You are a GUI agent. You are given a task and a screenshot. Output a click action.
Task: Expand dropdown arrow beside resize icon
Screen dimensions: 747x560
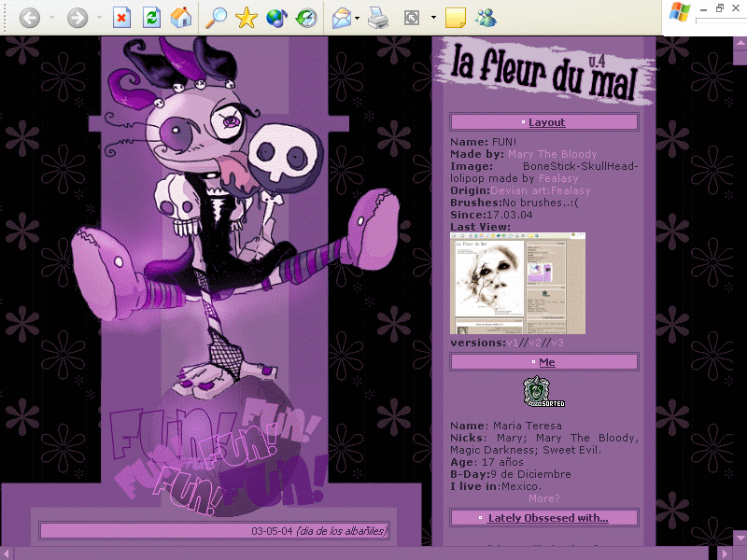[x=433, y=17]
